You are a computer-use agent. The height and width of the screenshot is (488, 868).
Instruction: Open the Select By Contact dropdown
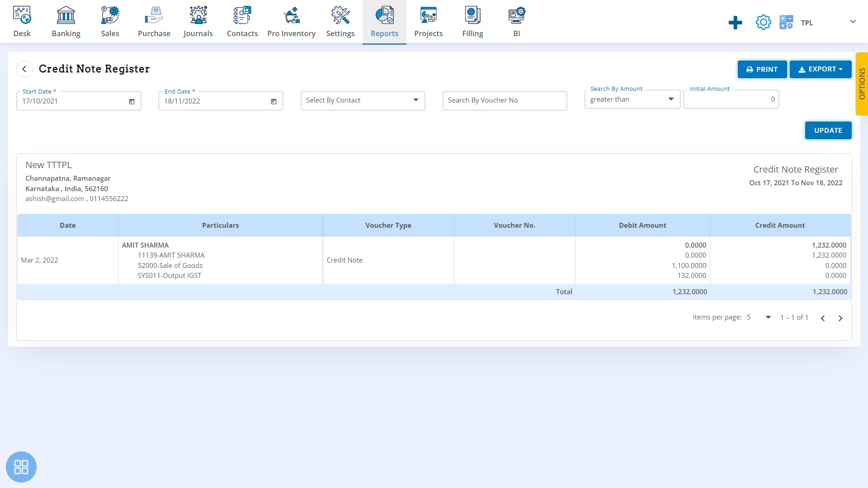pyautogui.click(x=363, y=99)
